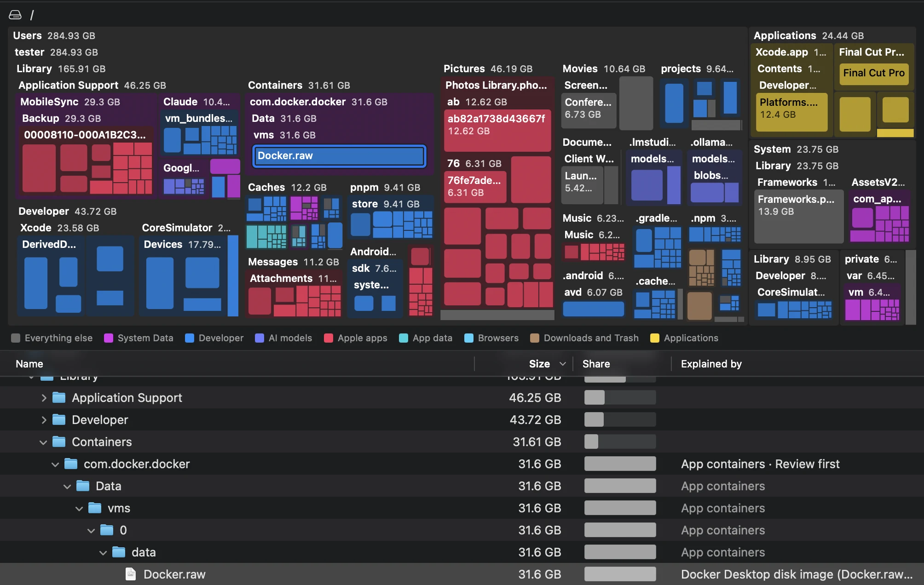
Task: Expand the Application Support row
Action: 44,398
